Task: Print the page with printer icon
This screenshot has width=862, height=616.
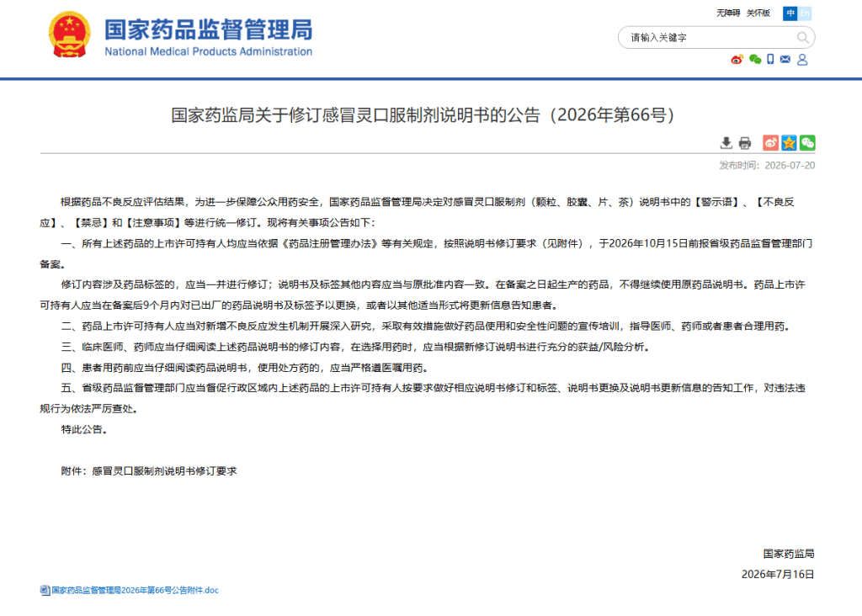Action: click(745, 143)
